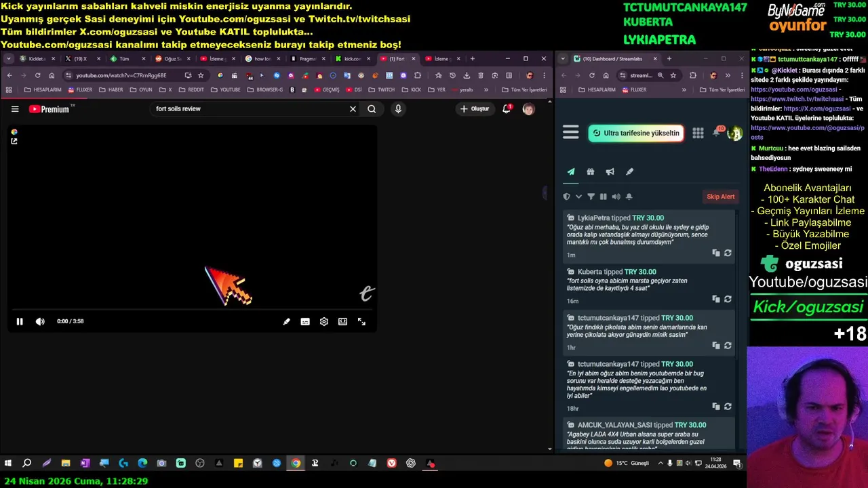
Task: Open TWITCH bookmark folder
Action: pos(381,89)
